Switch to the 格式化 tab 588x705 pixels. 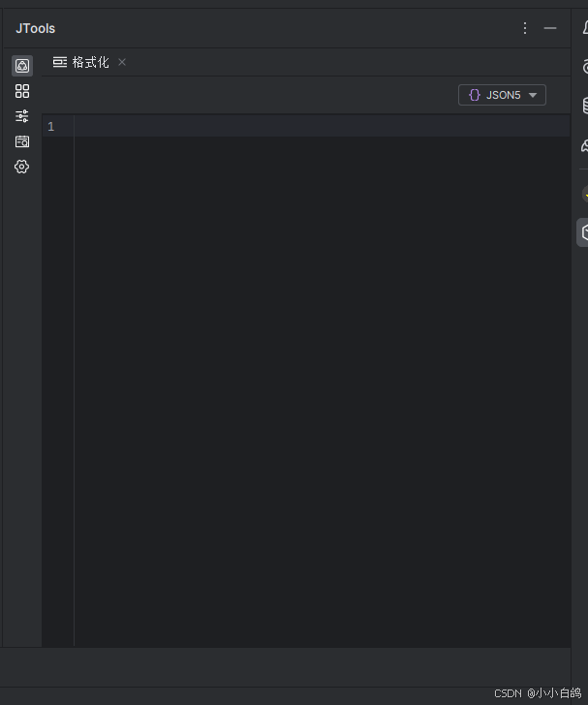tap(81, 62)
